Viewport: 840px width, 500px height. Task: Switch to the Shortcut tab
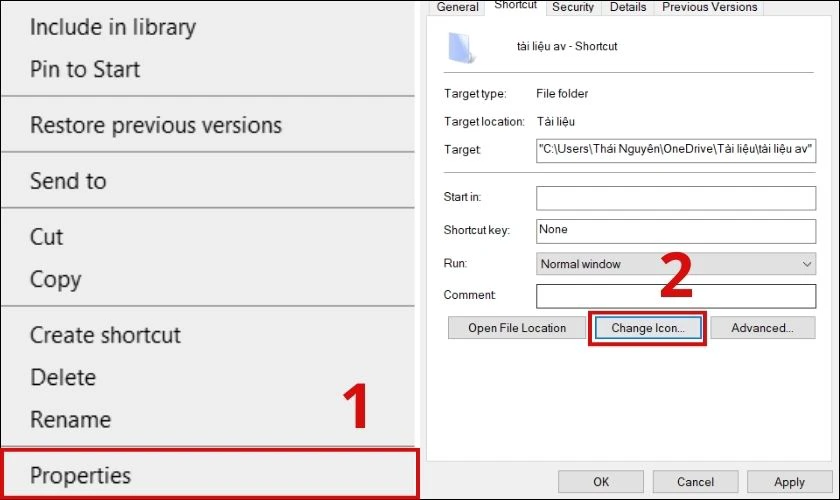click(515, 6)
